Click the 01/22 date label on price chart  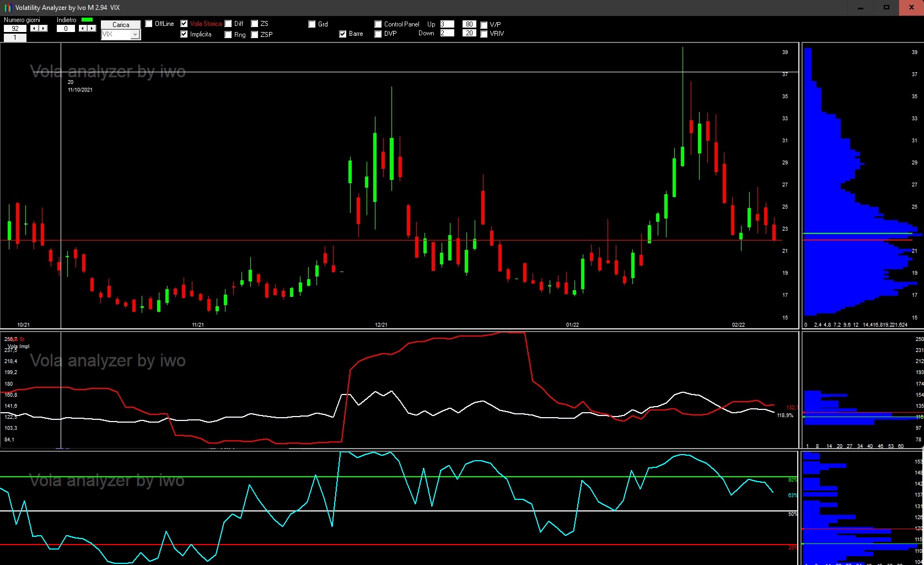pos(572,324)
